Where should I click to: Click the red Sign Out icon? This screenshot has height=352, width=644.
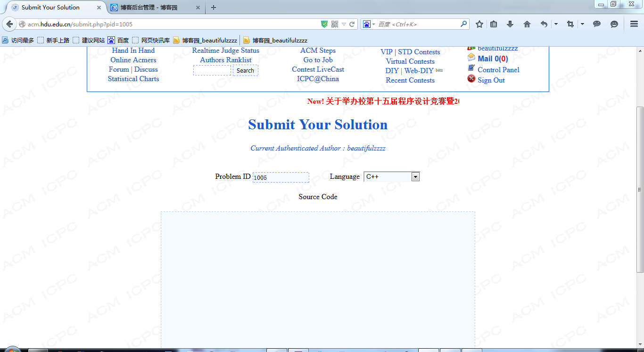point(471,79)
